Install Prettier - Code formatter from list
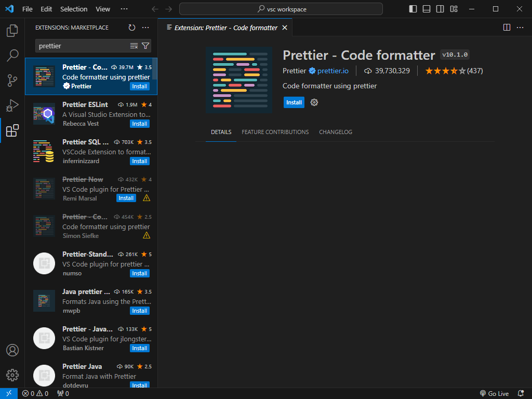 tap(139, 86)
